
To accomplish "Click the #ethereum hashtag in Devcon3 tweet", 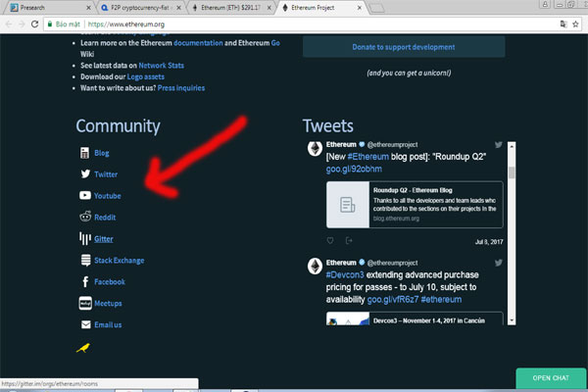I will tap(441, 300).
